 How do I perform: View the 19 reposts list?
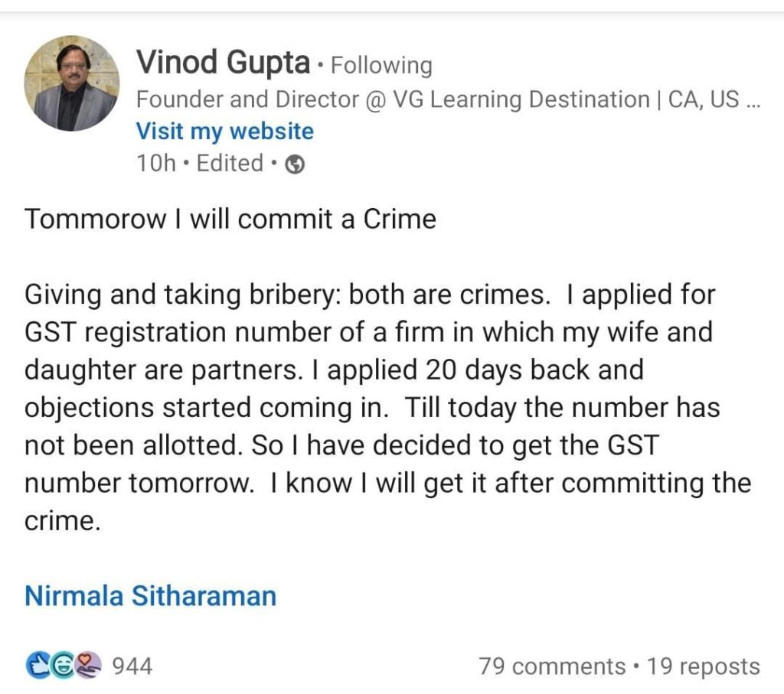[x=703, y=666]
